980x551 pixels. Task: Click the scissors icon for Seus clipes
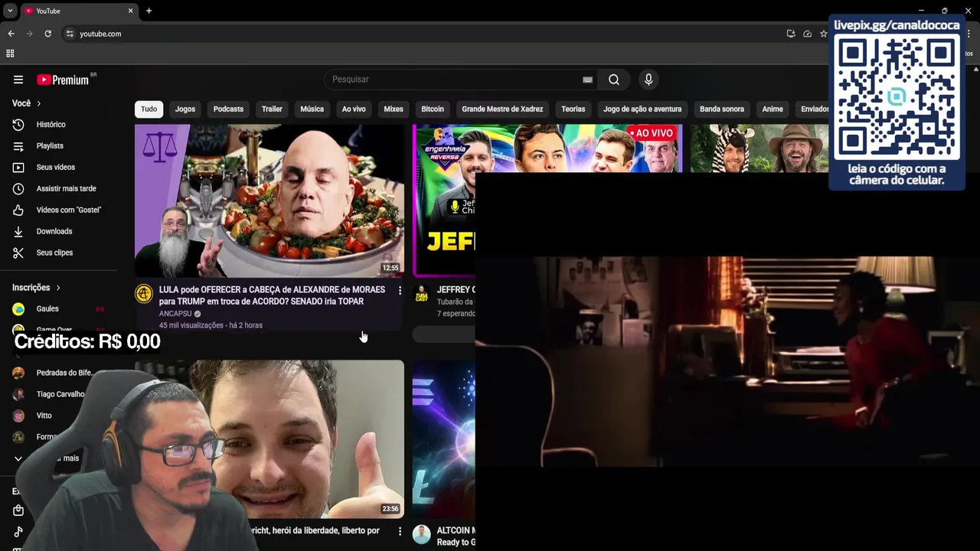(x=18, y=253)
